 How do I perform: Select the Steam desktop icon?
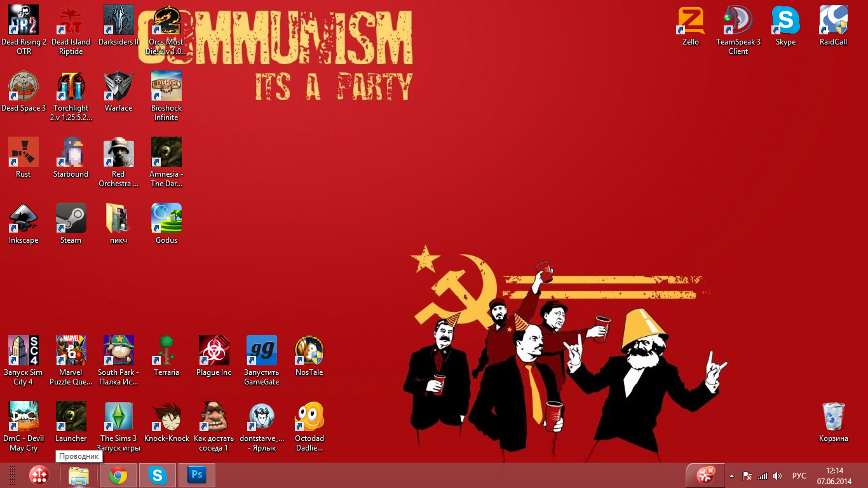click(71, 218)
